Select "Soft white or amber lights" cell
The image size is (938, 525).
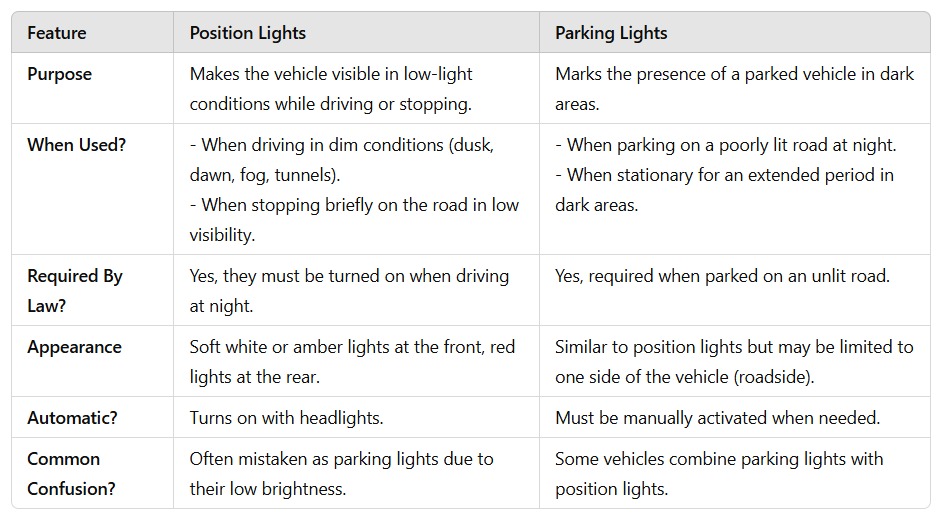pyautogui.click(x=352, y=361)
